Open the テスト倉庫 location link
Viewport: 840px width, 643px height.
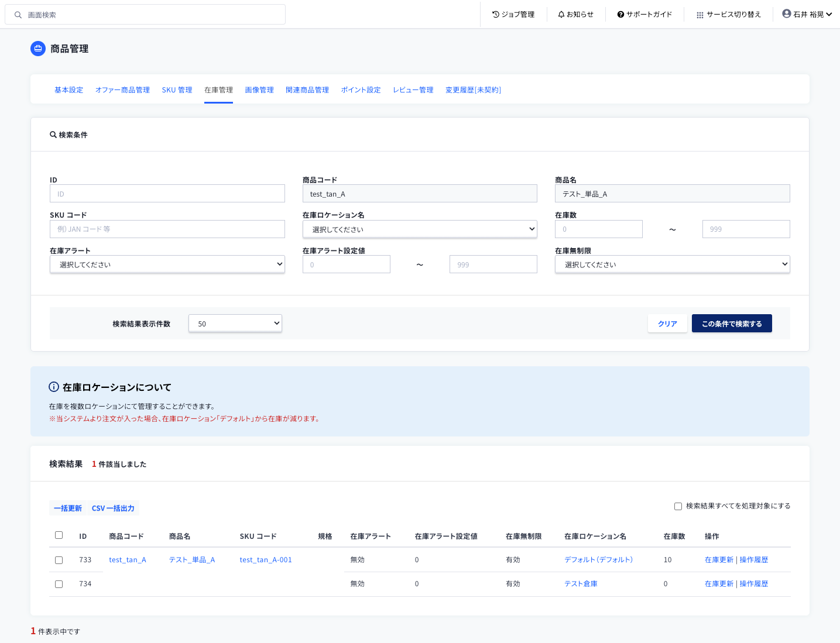581,584
